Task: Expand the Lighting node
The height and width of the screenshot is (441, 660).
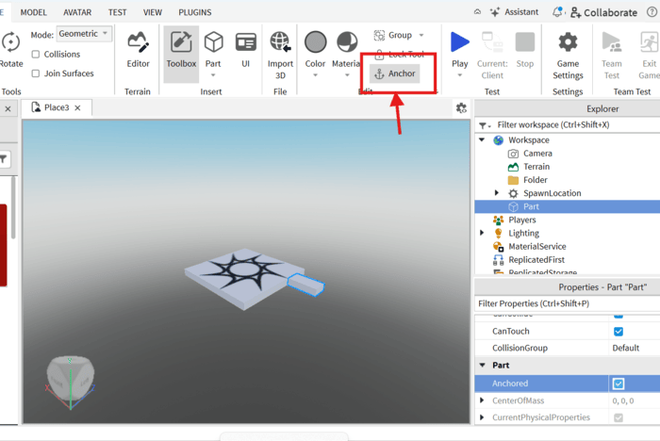Action: pos(482,233)
